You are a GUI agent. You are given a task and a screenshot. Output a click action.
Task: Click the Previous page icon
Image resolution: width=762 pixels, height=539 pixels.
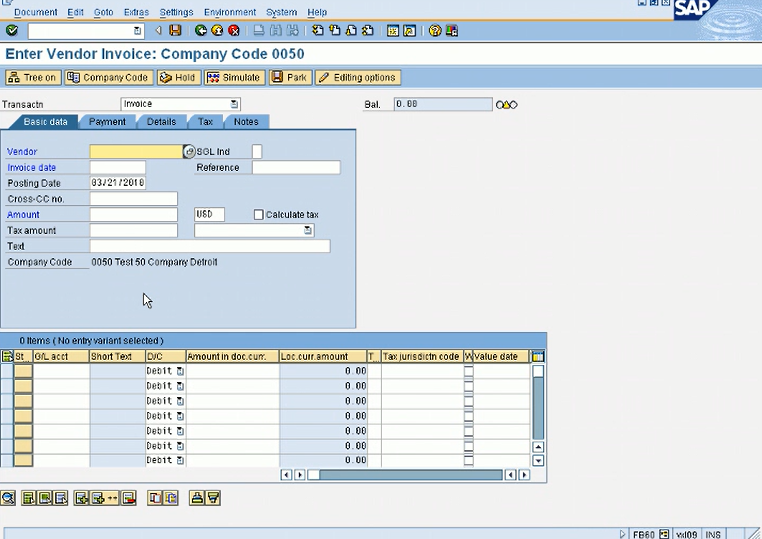[334, 31]
